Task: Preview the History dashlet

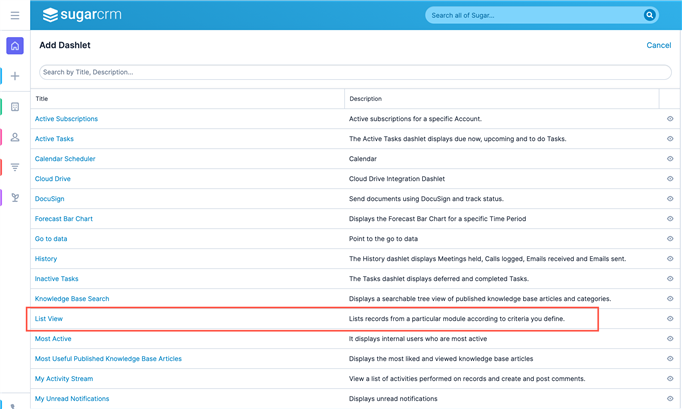Action: click(x=670, y=259)
